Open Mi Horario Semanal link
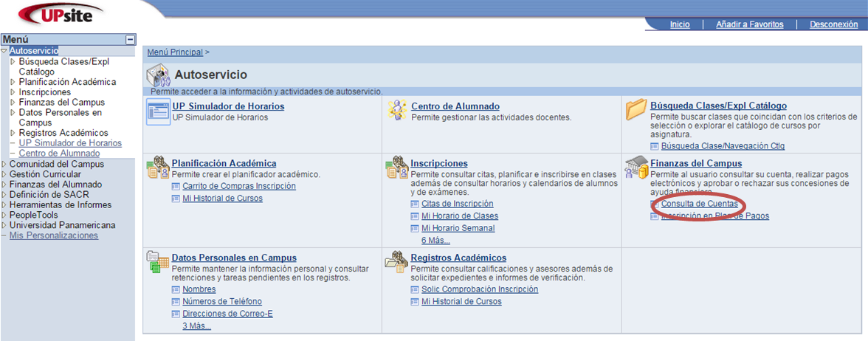Image resolution: width=868 pixels, height=341 pixels. point(458,228)
